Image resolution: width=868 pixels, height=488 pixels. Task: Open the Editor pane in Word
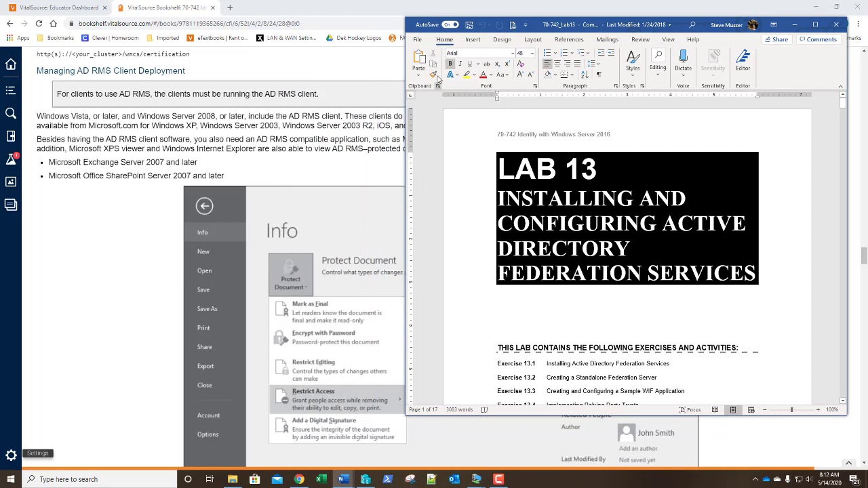coord(743,61)
